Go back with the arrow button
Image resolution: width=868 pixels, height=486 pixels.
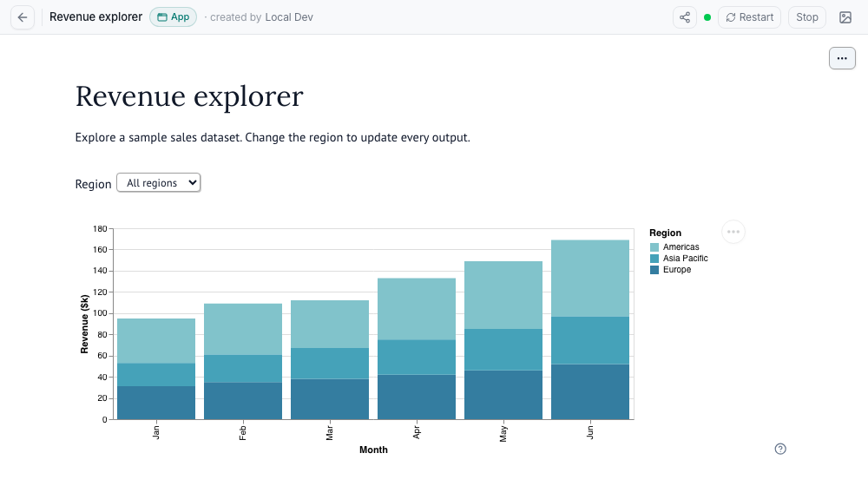click(x=23, y=17)
